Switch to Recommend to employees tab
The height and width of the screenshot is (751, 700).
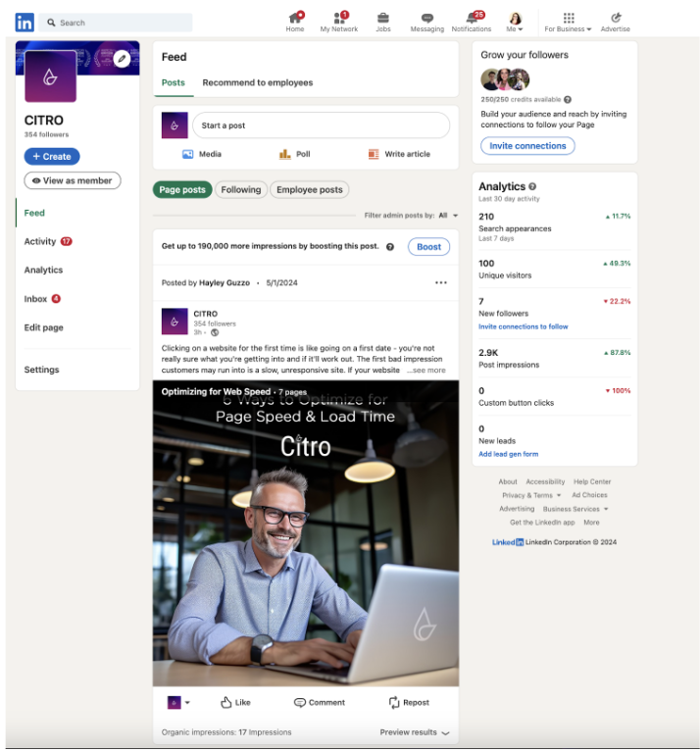point(258,82)
